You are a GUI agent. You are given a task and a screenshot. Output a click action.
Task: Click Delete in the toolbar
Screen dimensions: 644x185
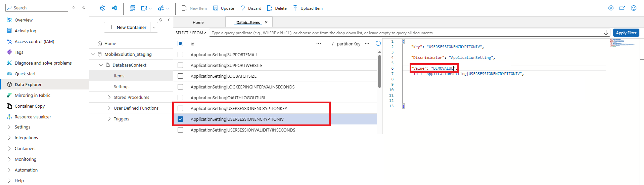click(x=277, y=8)
